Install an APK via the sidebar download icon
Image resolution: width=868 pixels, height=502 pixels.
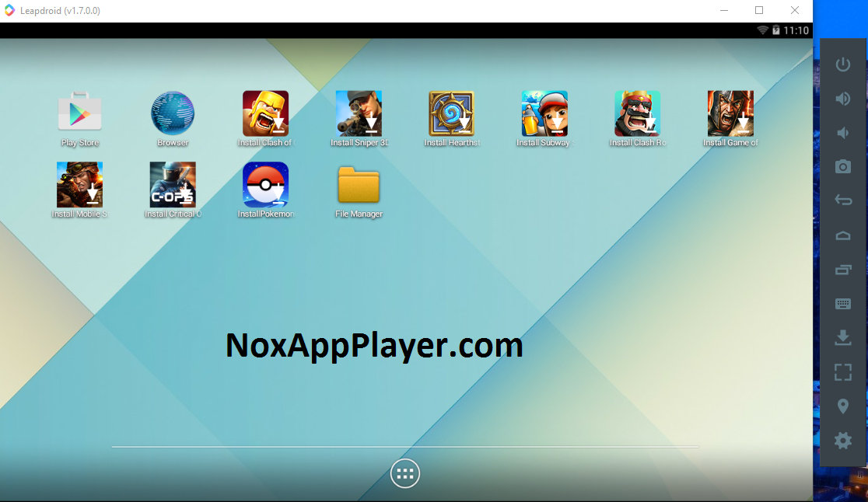[842, 337]
